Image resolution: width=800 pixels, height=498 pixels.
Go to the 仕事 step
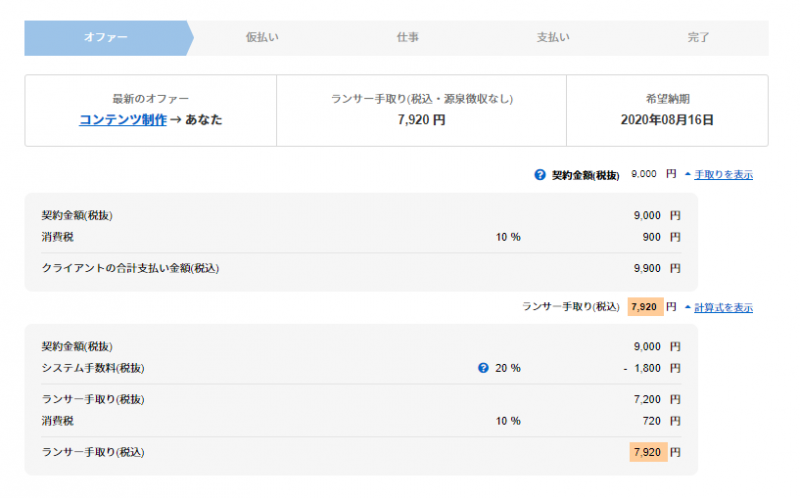(407, 38)
